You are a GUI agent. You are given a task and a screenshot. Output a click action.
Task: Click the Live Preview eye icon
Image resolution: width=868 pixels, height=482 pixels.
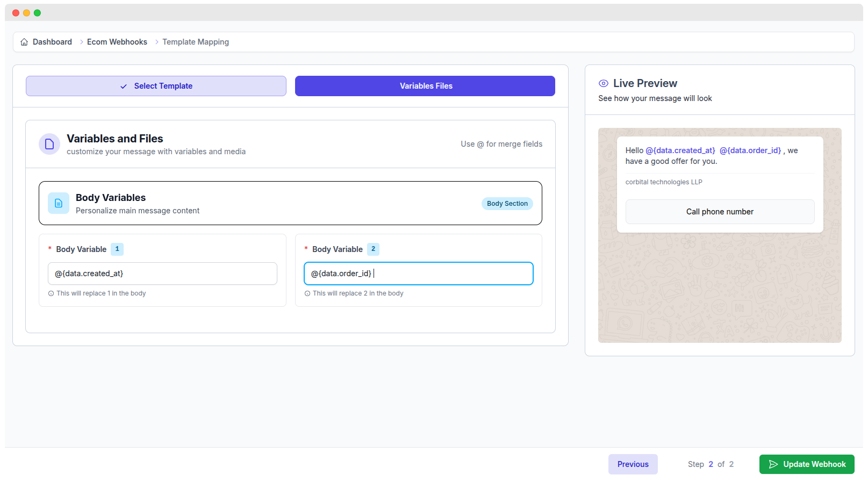(604, 83)
